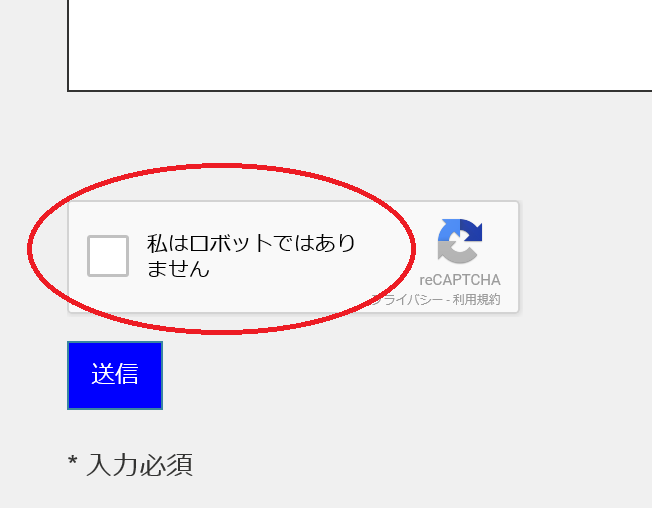Click the reCAPTCHA brand text

click(459, 280)
